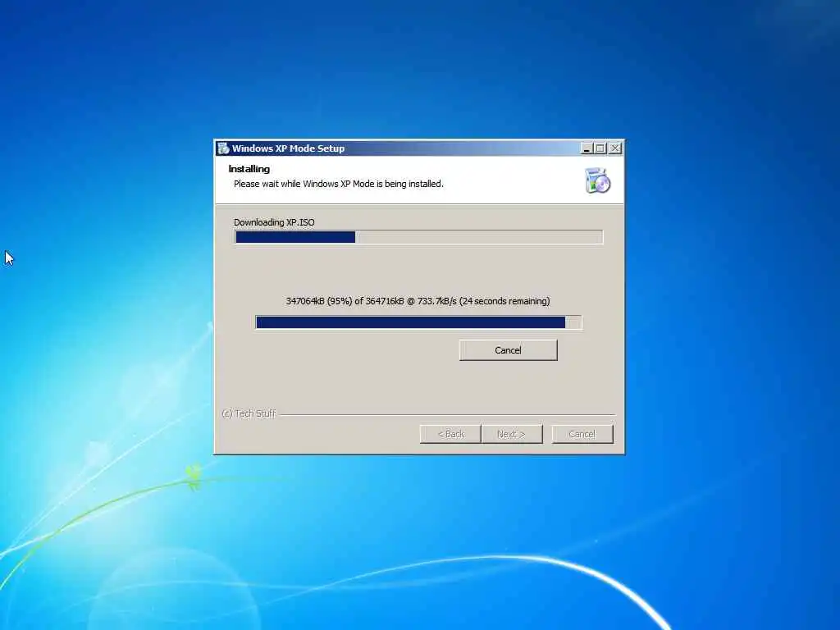Click the disabled Next button

(512, 434)
